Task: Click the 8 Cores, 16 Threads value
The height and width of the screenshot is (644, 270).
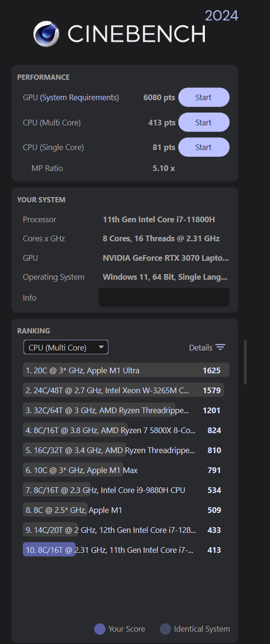Action: click(161, 238)
